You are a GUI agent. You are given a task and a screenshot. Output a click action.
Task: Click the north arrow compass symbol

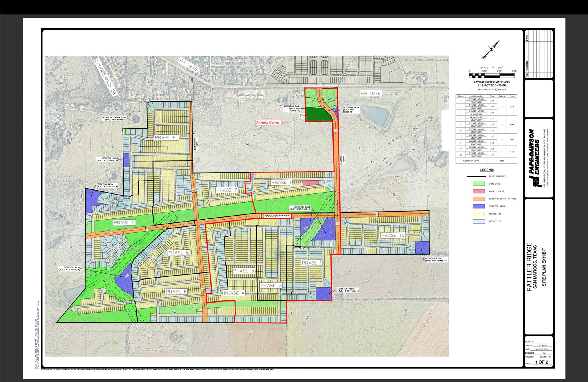click(x=491, y=50)
